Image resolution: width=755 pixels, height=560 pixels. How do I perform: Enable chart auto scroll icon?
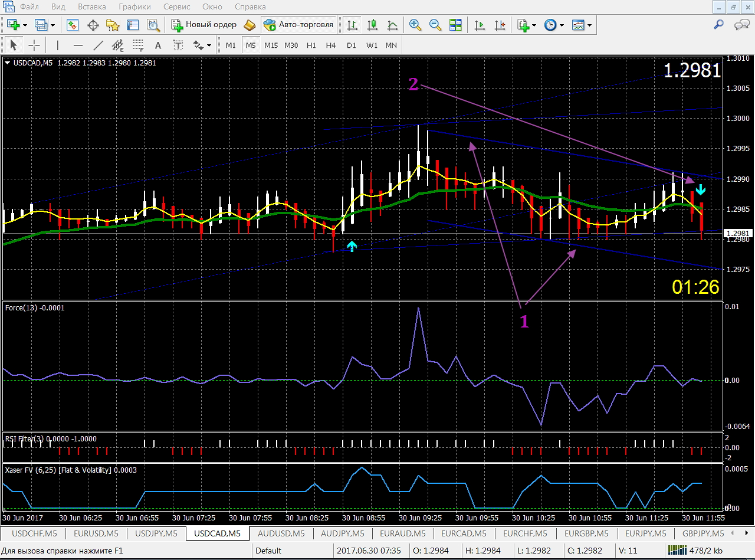coord(480,25)
